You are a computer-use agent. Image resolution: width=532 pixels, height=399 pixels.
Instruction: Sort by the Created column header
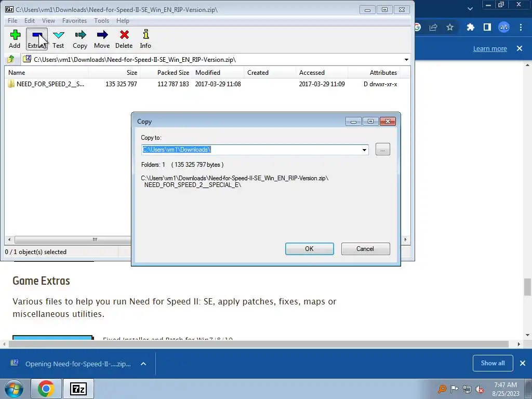click(x=270, y=73)
